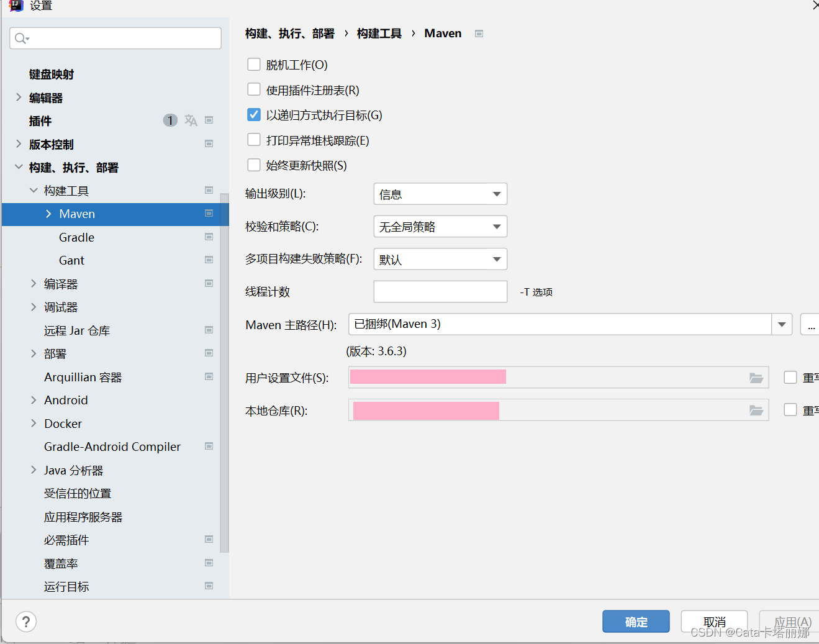Click the project-level icon on Maven row
This screenshot has width=819, height=644.
pos(209,214)
